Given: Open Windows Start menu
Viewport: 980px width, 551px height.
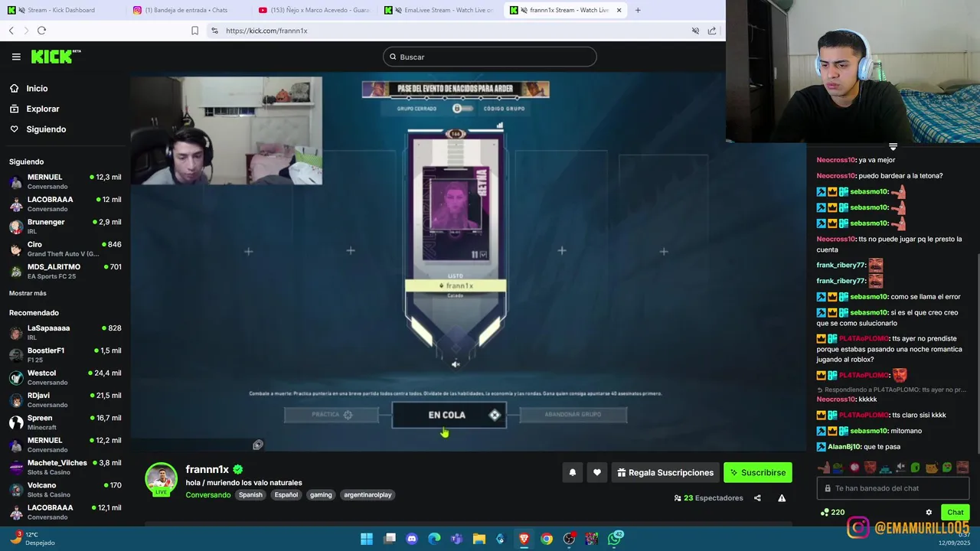Looking at the screenshot, I should 367,539.
